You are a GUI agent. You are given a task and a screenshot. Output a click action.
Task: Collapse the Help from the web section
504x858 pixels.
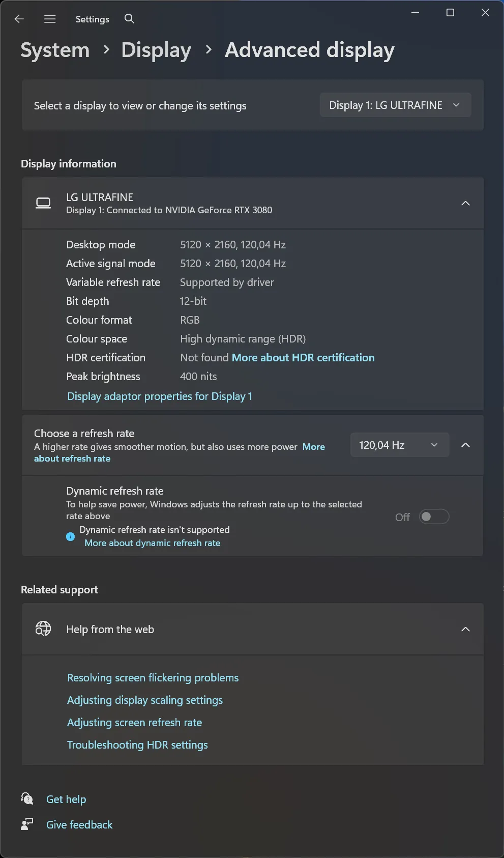coord(465,629)
